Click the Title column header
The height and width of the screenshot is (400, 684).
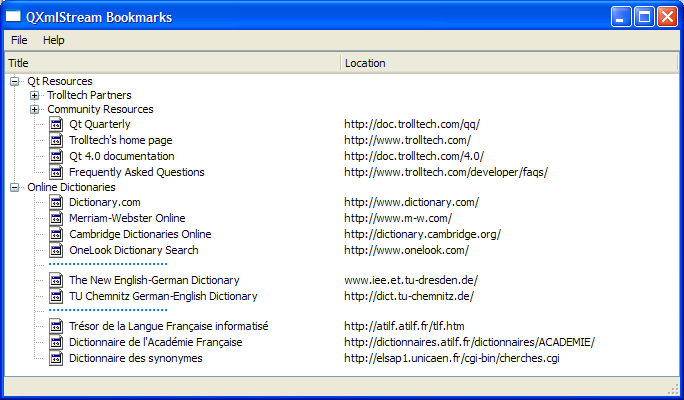coord(170,63)
